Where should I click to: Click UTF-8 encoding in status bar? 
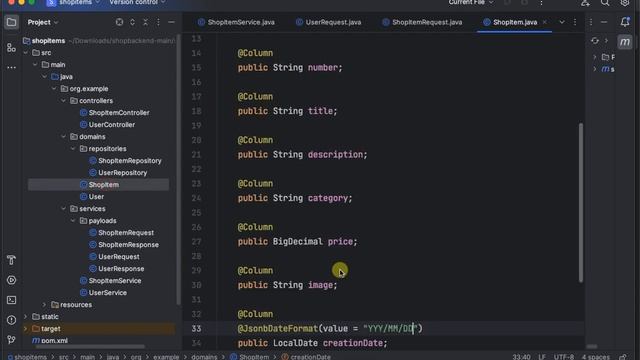[564, 357]
